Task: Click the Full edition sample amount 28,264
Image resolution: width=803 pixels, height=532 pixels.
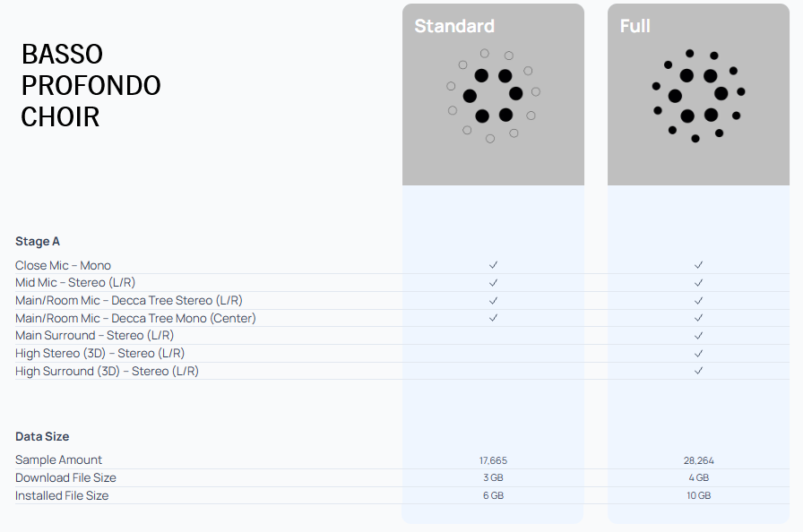Action: [698, 460]
